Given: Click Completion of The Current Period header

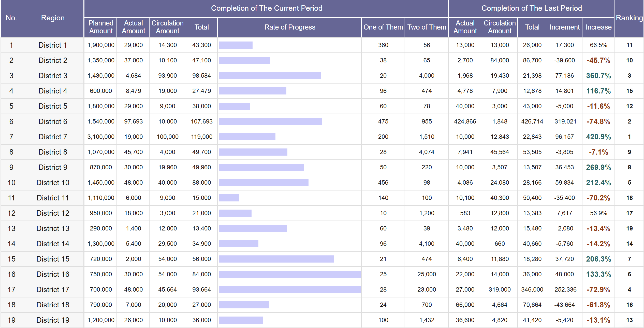Looking at the screenshot, I should coord(266,8).
